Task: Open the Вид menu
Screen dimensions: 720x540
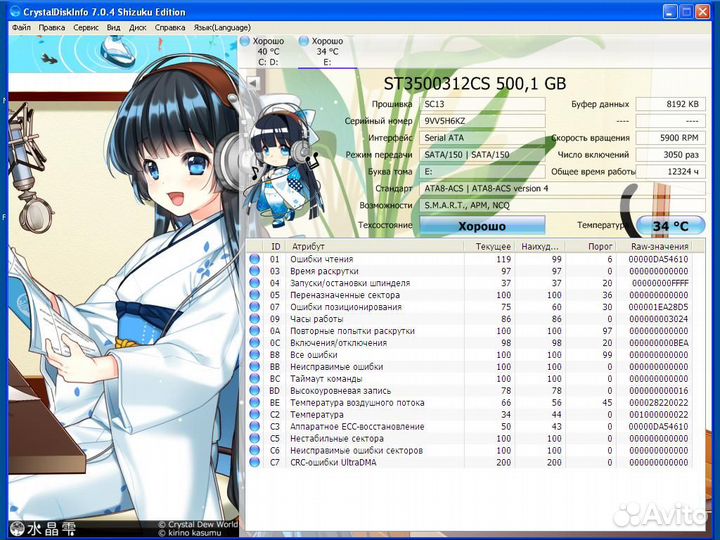Action: tap(113, 28)
